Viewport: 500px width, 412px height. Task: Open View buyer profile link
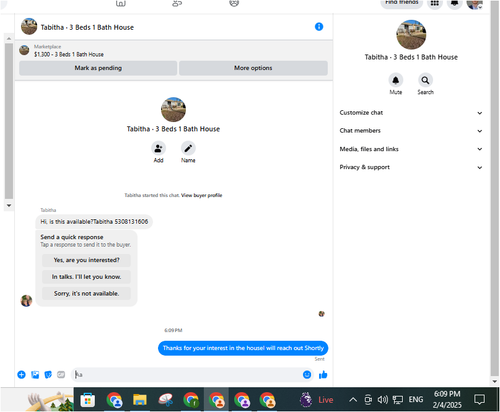click(202, 195)
